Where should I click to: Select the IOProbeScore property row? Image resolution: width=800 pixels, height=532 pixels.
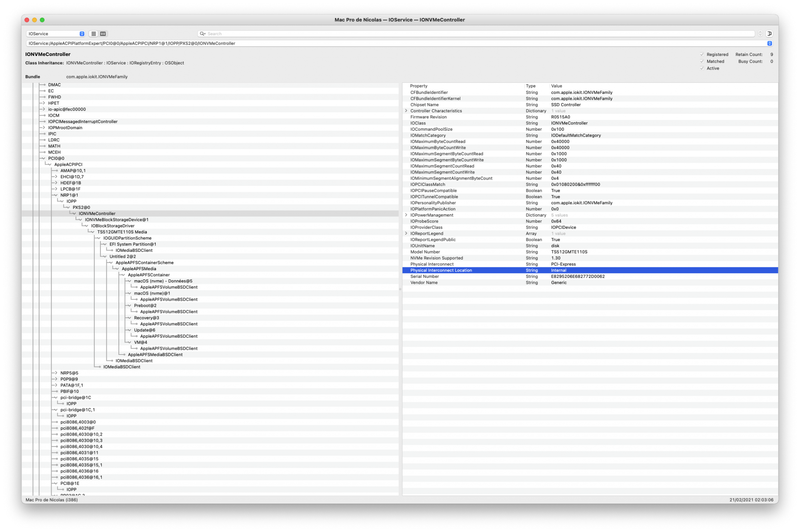click(x=590, y=221)
